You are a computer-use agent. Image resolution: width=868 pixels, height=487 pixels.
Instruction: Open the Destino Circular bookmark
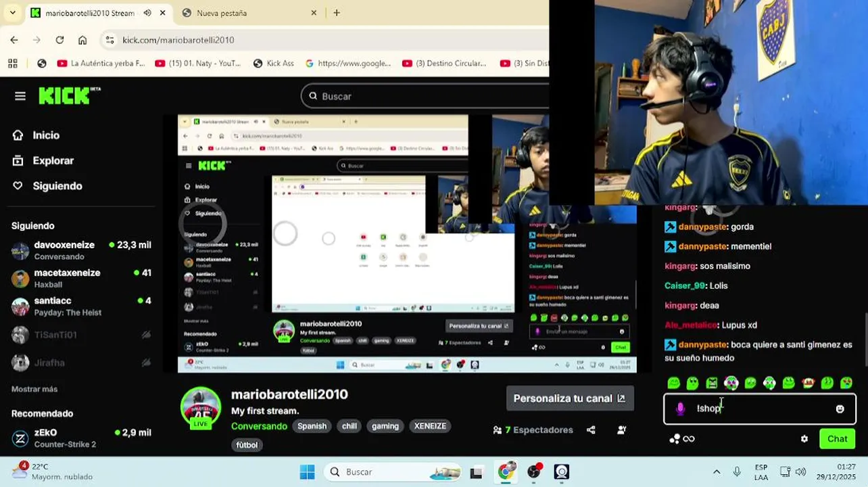tap(444, 64)
